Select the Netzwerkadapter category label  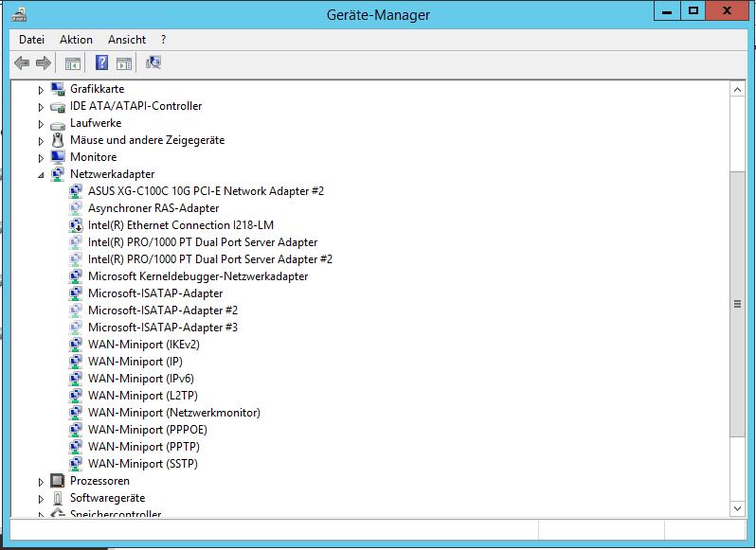point(113,174)
